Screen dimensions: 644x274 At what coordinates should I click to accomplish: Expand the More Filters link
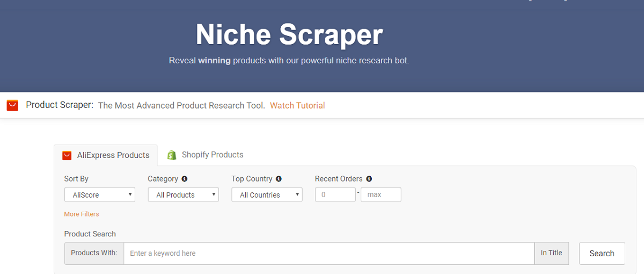pyautogui.click(x=82, y=214)
